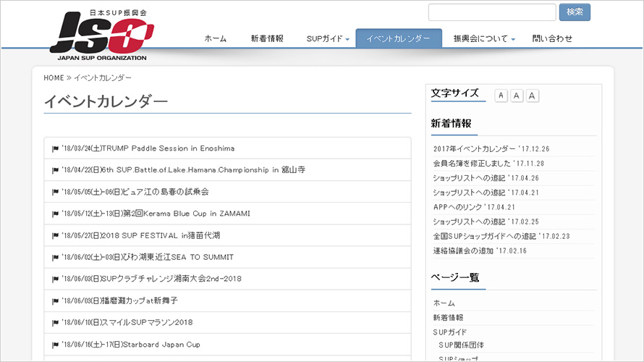
Task: Open the ホーム navigation menu item
Action: pos(216,38)
